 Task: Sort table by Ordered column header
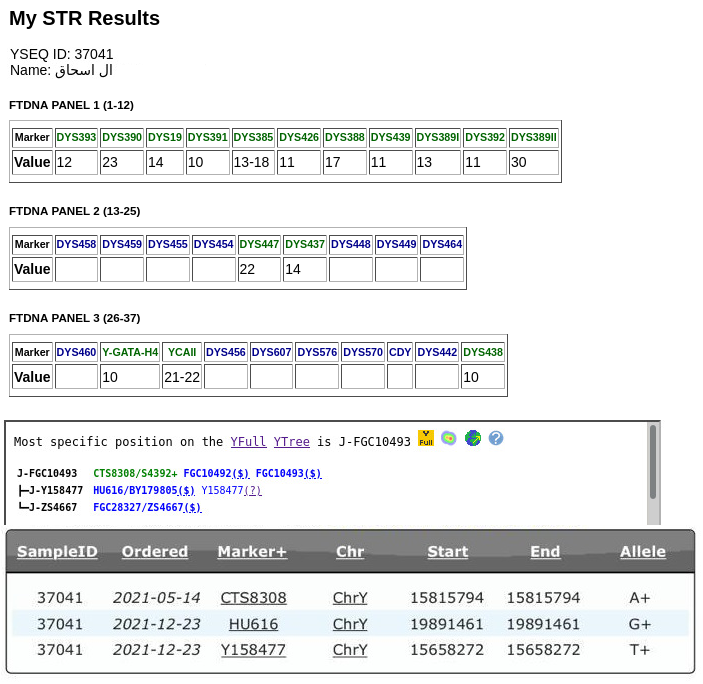[155, 551]
